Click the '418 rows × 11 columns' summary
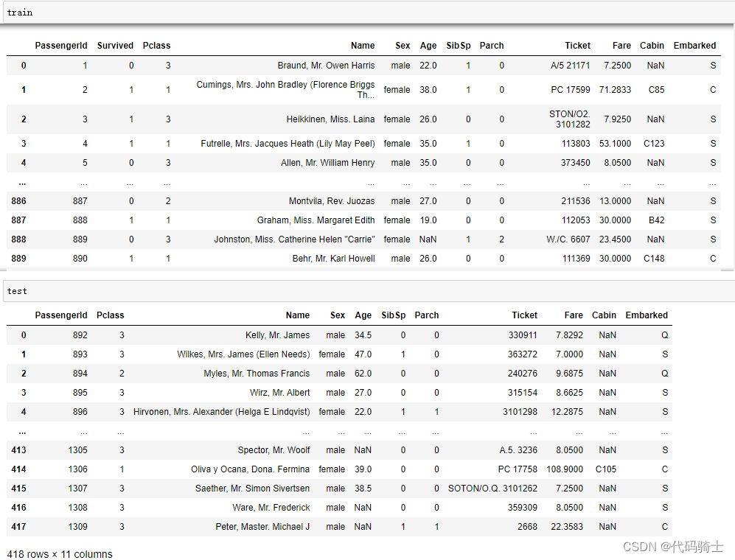 click(x=60, y=554)
